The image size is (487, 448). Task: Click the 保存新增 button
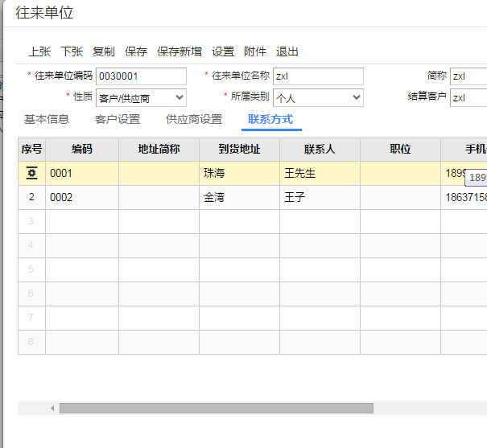point(180,51)
